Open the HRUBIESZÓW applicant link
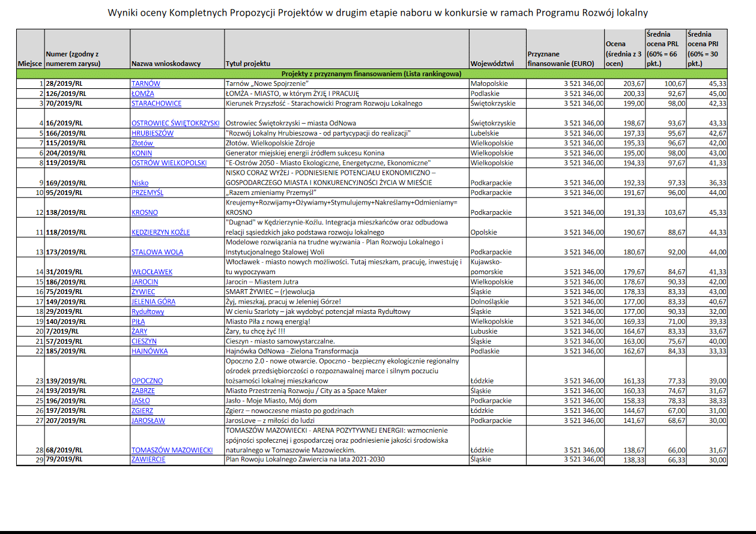The width and height of the screenshot is (756, 534). pos(153,133)
